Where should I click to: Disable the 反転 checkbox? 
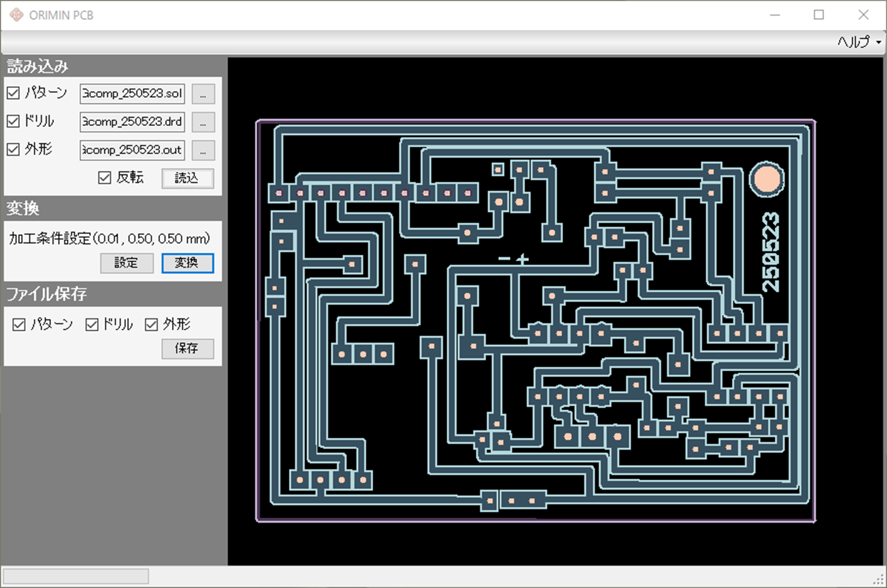(105, 178)
